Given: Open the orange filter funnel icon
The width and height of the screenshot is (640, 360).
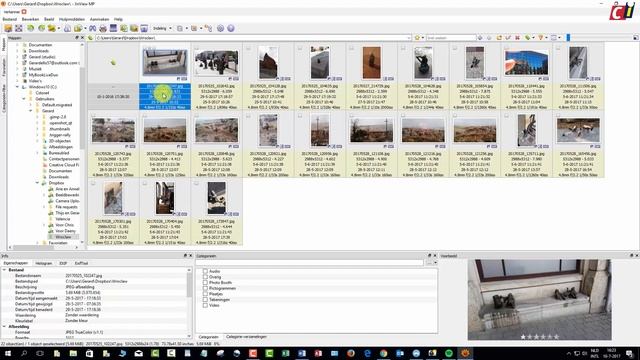Looking at the screenshot, I should pyautogui.click(x=541, y=38).
